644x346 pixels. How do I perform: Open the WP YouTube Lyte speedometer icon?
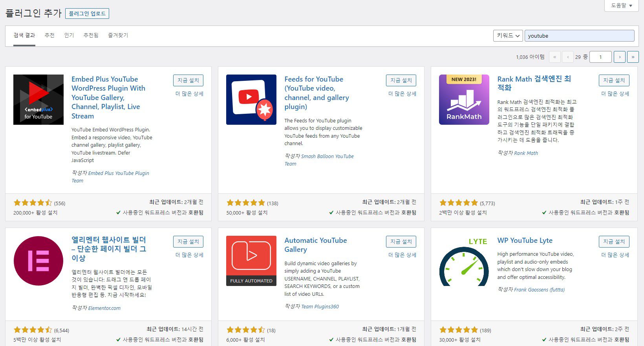(x=464, y=261)
